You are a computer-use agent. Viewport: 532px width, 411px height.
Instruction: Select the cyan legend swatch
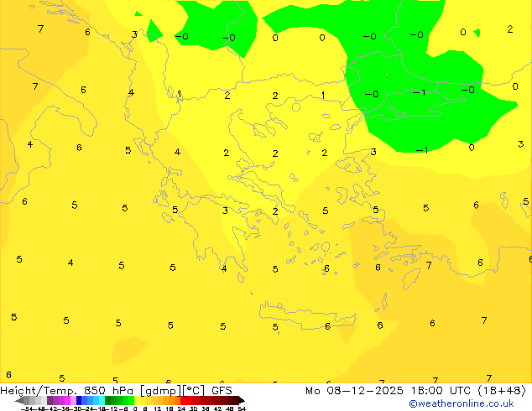(x=102, y=400)
